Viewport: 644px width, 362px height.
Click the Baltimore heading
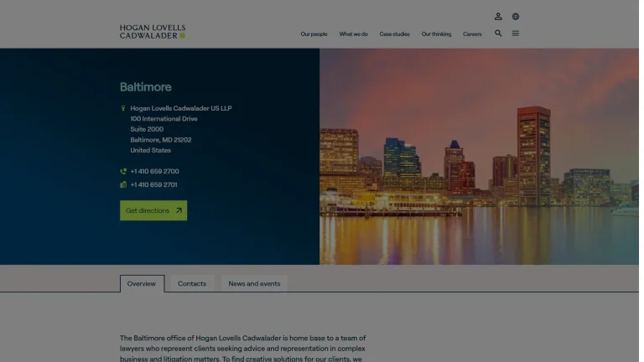145,87
